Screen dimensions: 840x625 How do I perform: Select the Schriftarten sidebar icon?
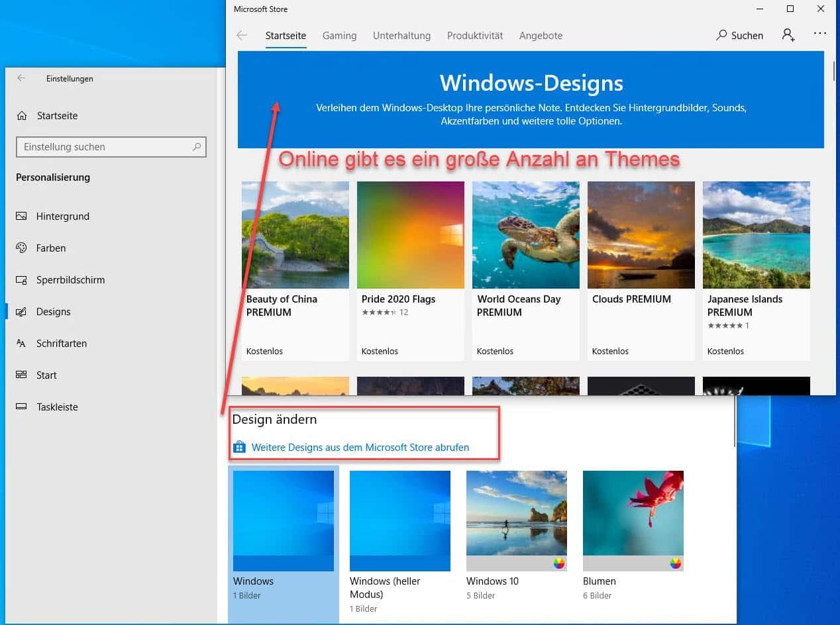tap(22, 343)
